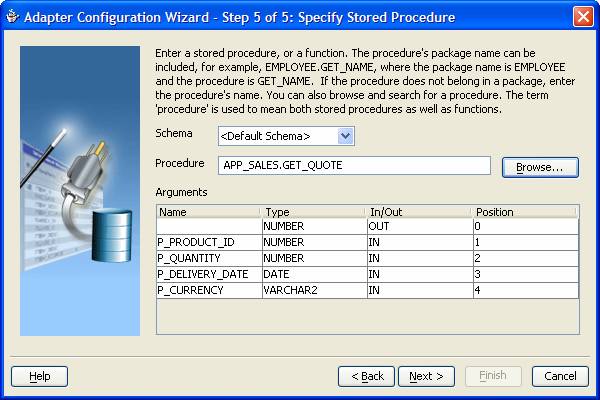Viewport: 600px width, 400px height.
Task: Click the OUT cell in first row
Action: [x=417, y=227]
